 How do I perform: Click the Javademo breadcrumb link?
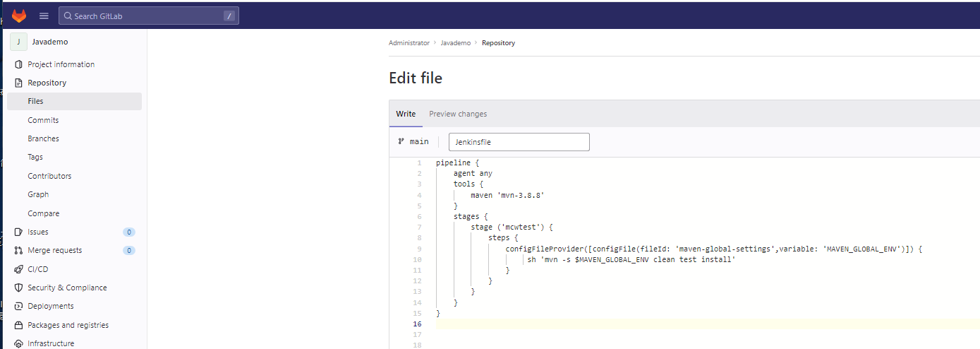coord(455,43)
